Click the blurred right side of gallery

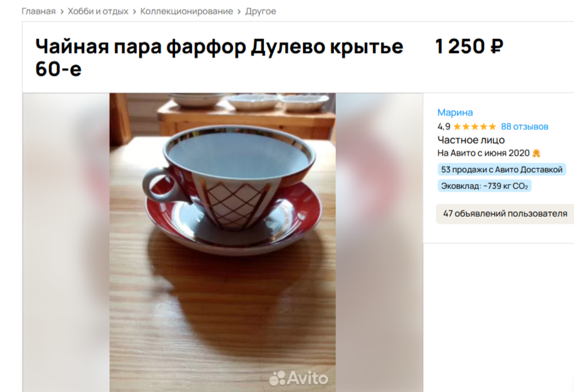(x=379, y=242)
